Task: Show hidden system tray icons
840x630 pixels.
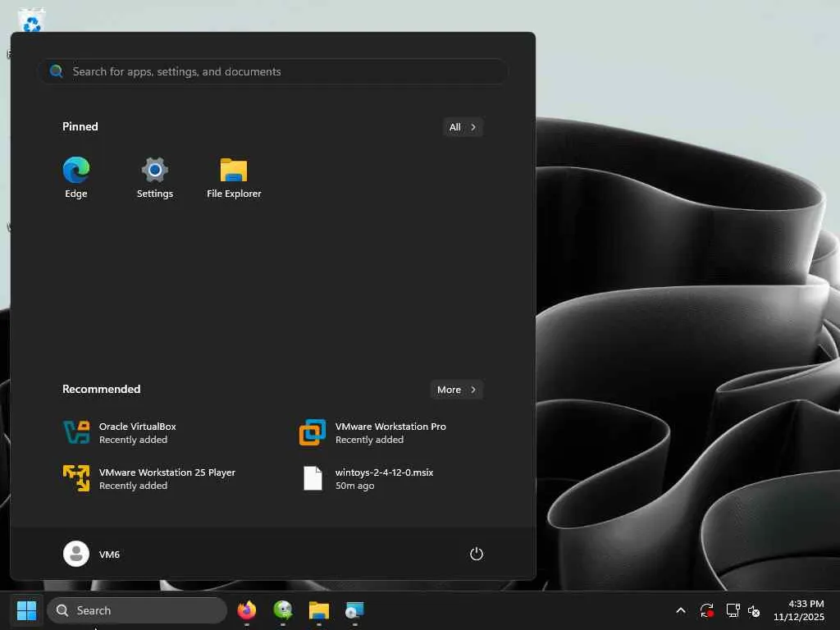Action: coord(680,610)
